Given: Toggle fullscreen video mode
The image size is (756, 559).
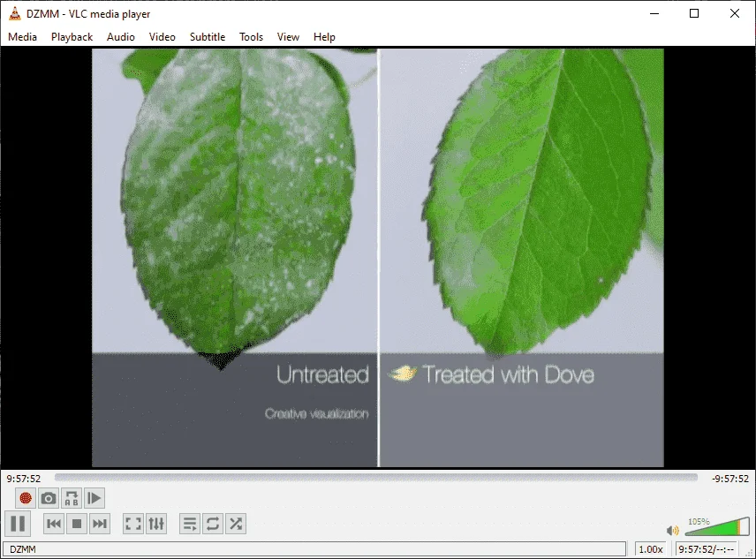Looking at the screenshot, I should pos(133,524).
